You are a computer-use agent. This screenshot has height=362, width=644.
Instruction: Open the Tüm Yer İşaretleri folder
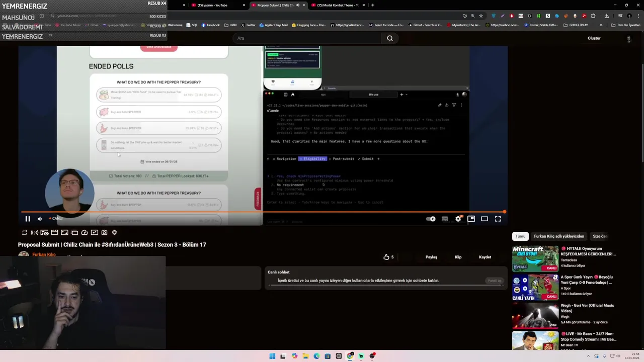(626, 25)
